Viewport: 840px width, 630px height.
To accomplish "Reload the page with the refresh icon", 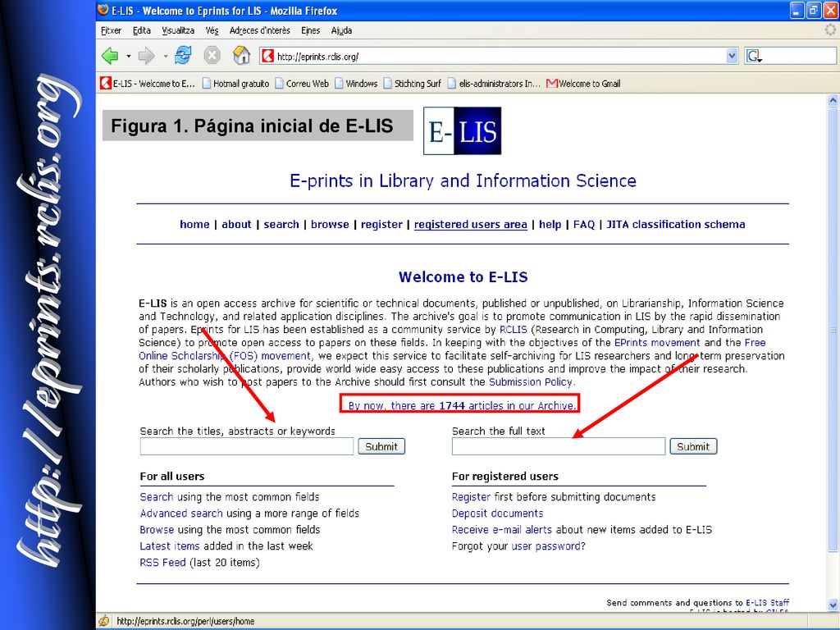I will pos(183,55).
